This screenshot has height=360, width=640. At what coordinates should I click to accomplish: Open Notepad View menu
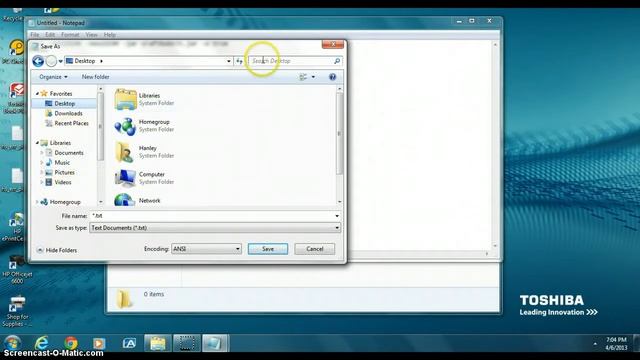pyautogui.click(x=91, y=35)
